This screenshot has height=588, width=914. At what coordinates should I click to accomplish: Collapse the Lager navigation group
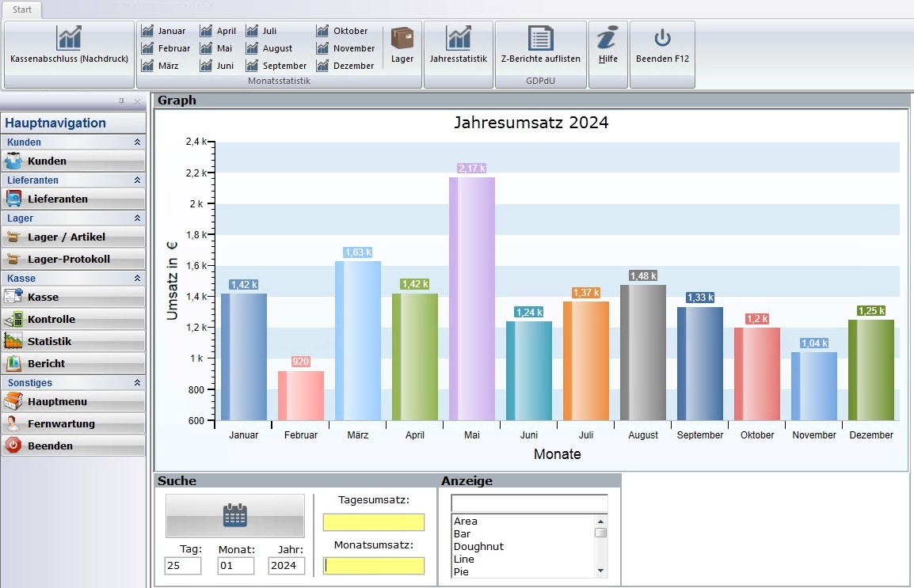[x=137, y=218]
